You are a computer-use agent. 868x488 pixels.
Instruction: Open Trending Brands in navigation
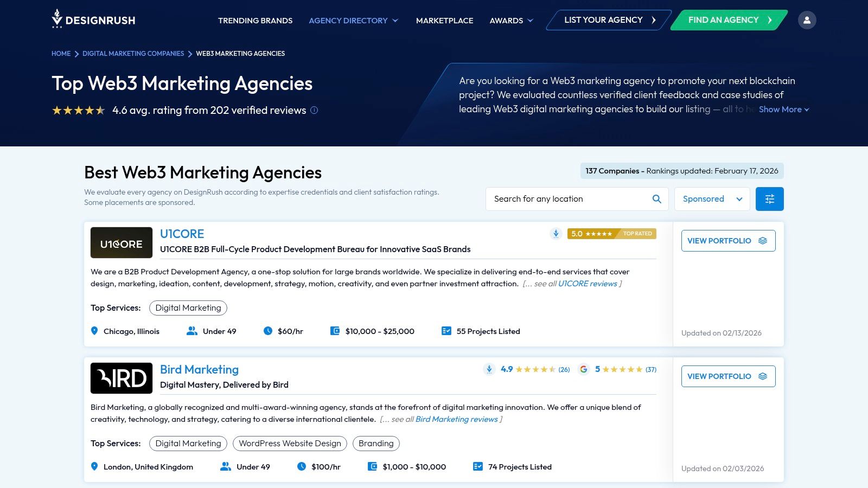click(255, 21)
